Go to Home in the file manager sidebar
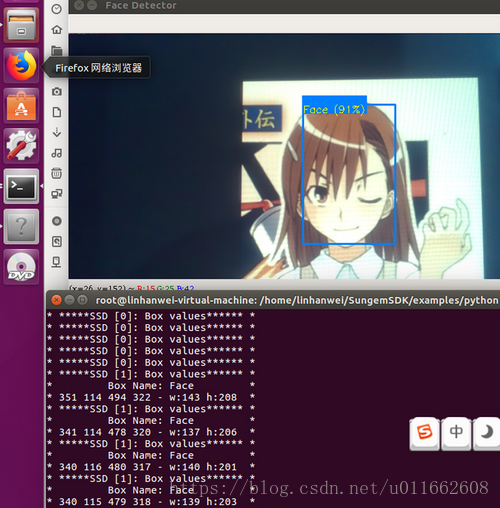This screenshot has width=500, height=508. pyautogui.click(x=57, y=30)
